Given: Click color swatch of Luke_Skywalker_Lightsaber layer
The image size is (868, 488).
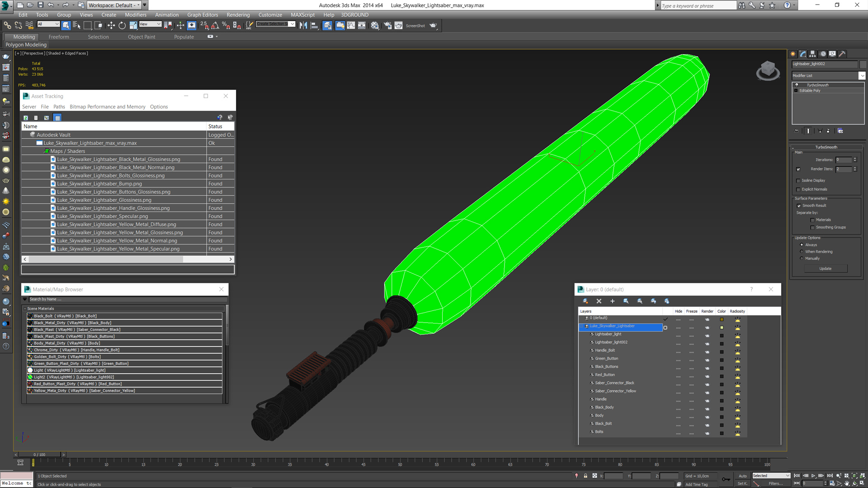Looking at the screenshot, I should [722, 328].
